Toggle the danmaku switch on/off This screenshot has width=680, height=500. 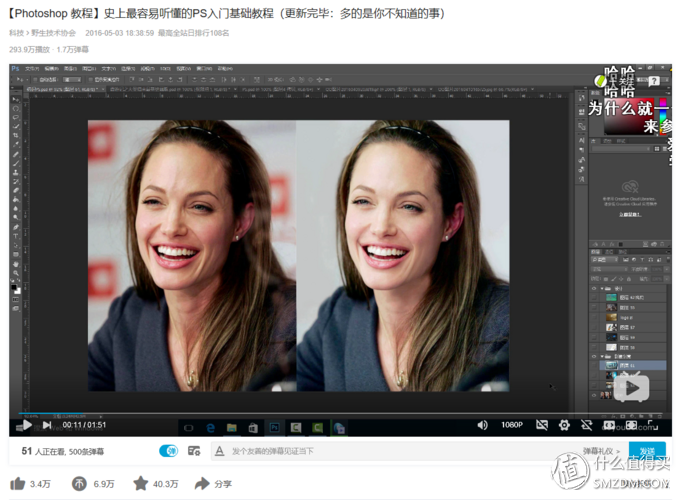click(169, 451)
